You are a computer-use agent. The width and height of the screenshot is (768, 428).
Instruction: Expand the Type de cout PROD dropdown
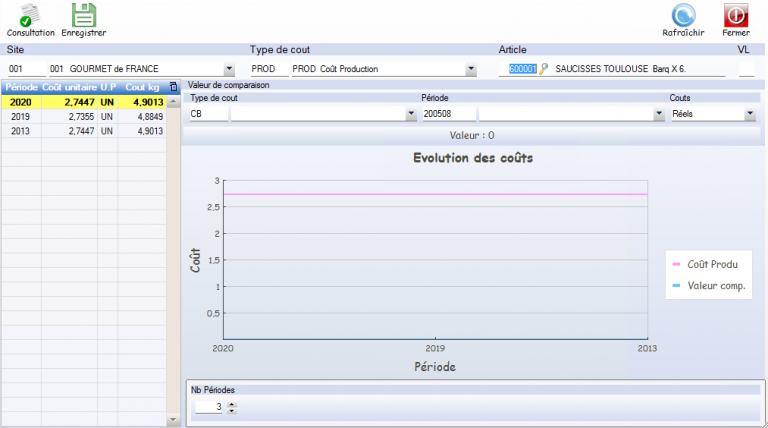point(471,69)
